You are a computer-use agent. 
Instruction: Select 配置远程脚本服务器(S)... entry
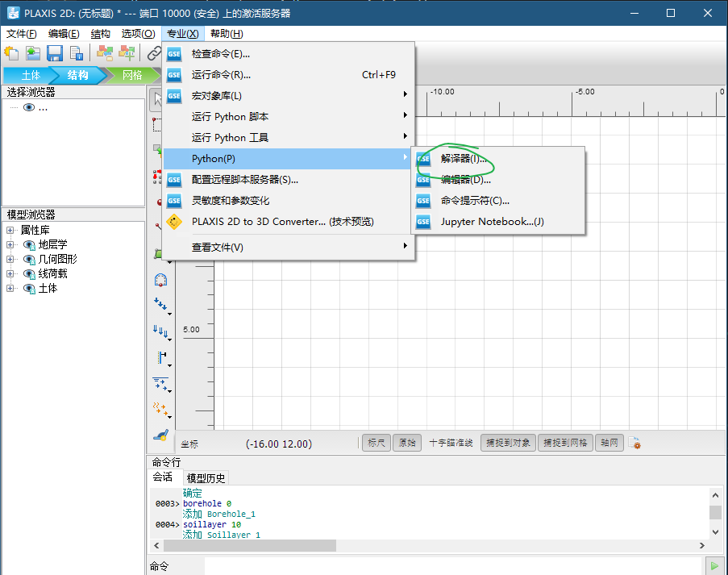click(289, 180)
